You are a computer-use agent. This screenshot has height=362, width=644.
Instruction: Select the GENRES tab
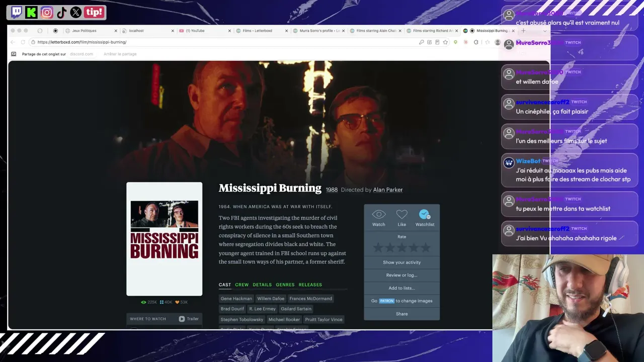coord(285,285)
